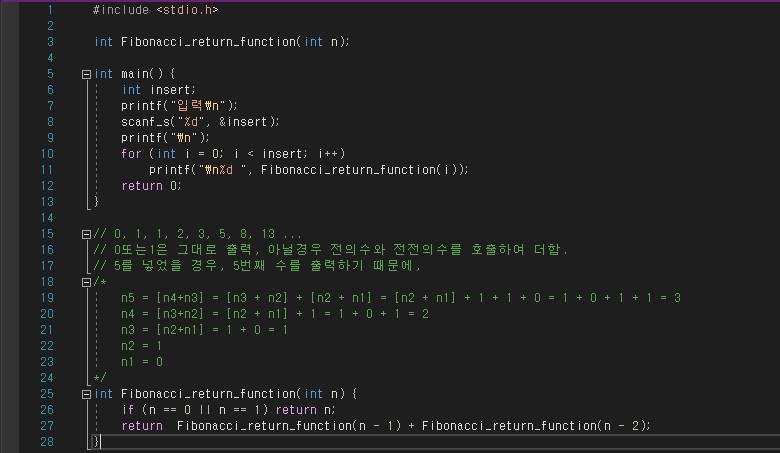
Task: Click the 'return 0;' statement
Action: 152,186
